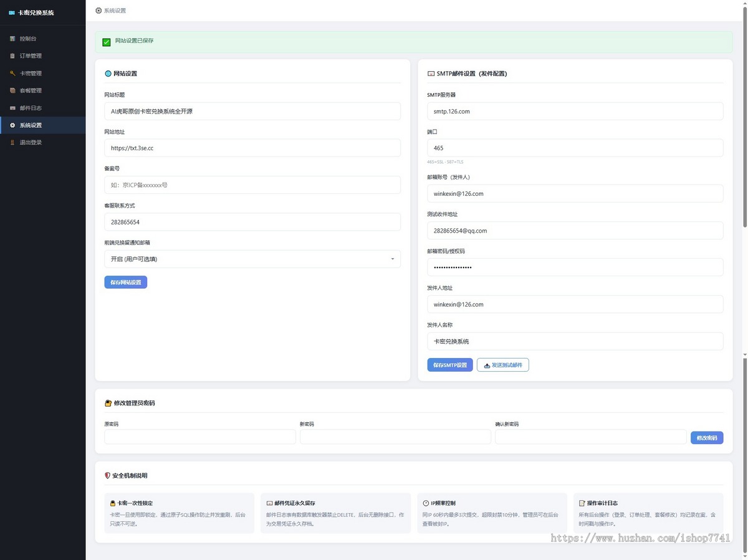
Task: Click the IP频率控制 card heading
Action: pyautogui.click(x=443, y=503)
